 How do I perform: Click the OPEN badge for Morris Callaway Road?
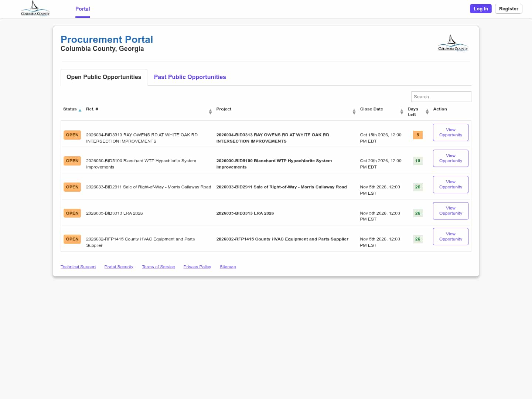(x=72, y=187)
